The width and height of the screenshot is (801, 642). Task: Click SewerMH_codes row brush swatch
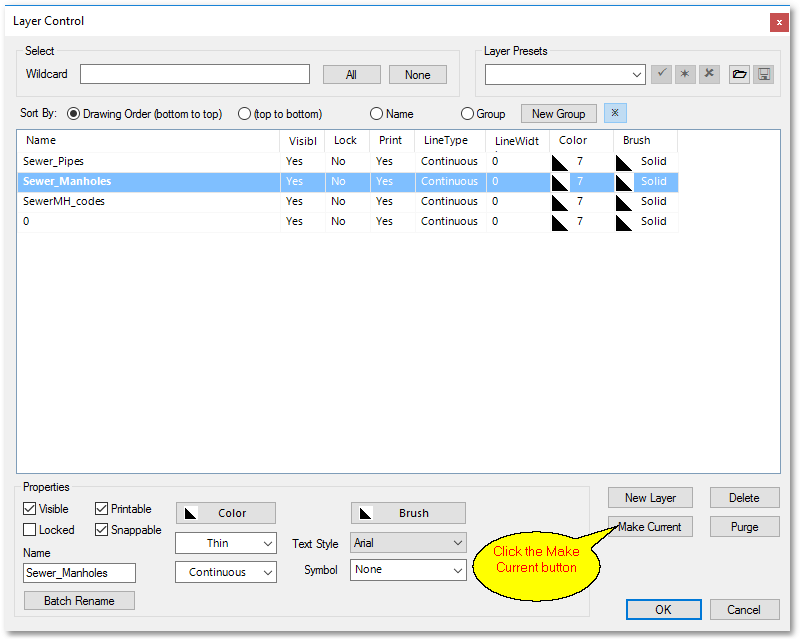pyautogui.click(x=624, y=202)
